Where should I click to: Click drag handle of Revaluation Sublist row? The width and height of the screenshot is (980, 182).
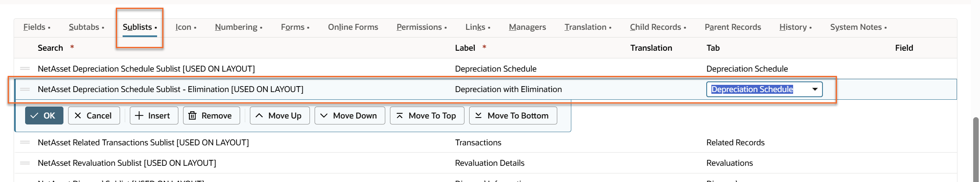25,163
